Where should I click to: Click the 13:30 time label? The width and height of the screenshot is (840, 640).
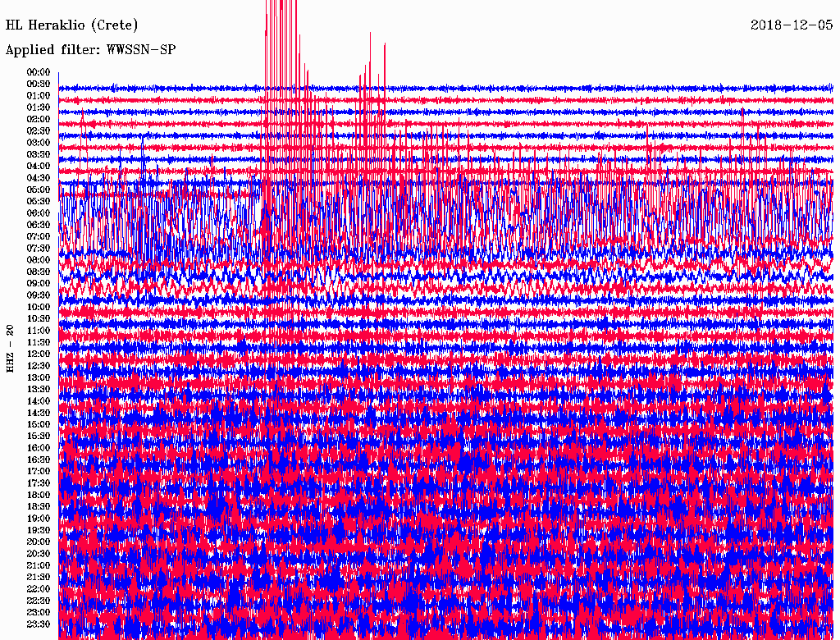(x=39, y=390)
